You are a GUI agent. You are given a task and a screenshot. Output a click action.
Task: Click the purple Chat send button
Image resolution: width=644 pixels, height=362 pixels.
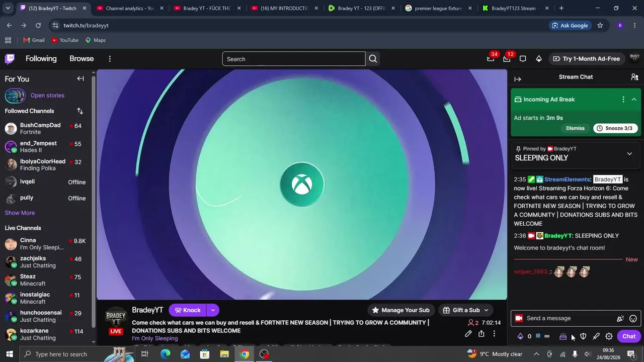(629, 336)
